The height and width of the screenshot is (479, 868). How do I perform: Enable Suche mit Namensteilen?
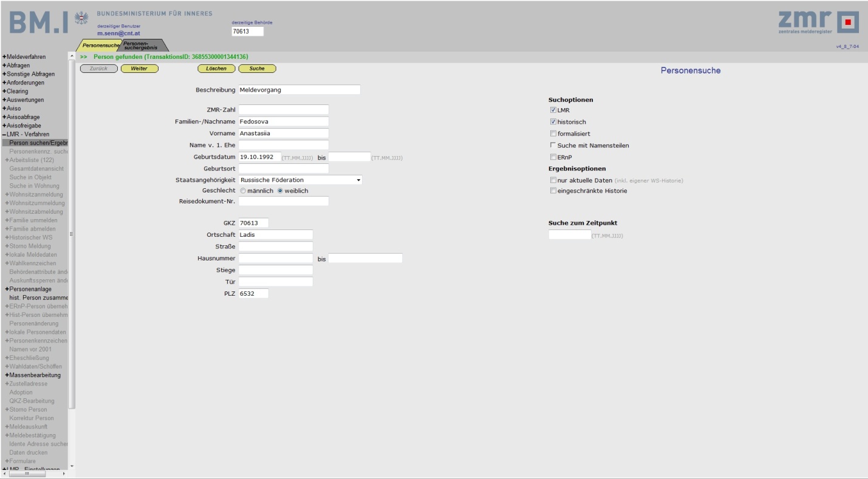pos(553,145)
